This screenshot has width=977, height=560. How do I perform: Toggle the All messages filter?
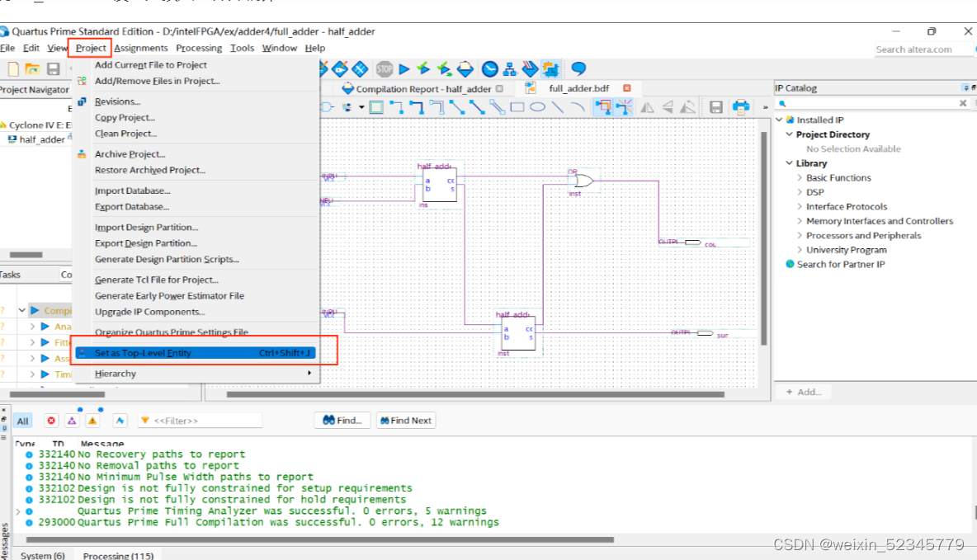point(22,421)
